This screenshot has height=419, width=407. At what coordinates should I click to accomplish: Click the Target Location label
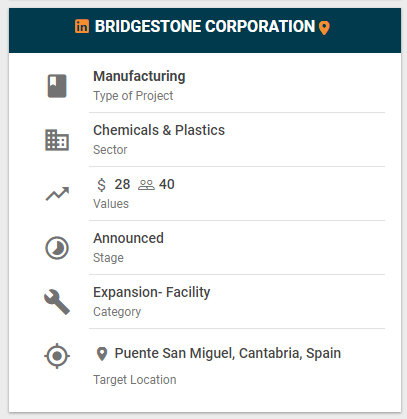[135, 380]
